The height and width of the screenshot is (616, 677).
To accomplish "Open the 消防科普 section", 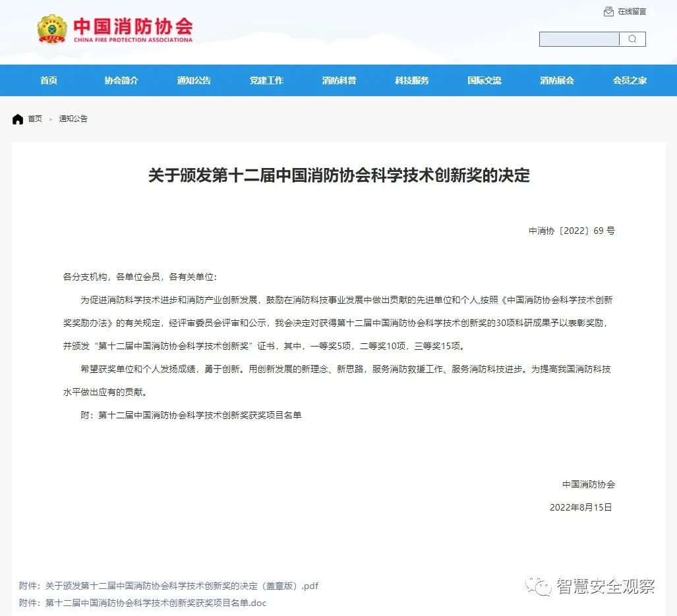I will [x=339, y=80].
